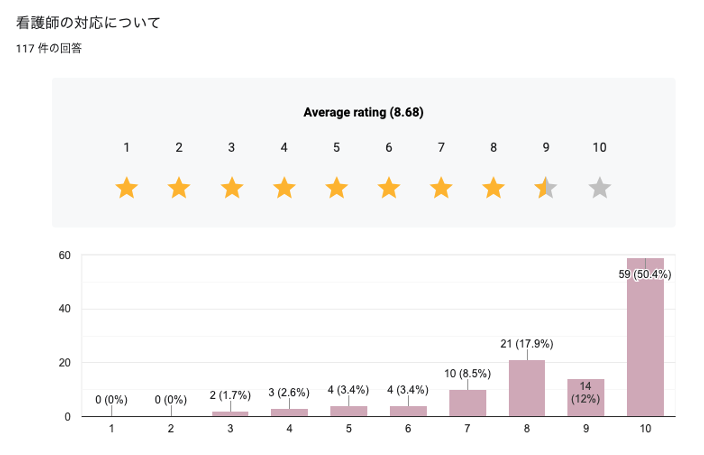Click the Average rating (8.68) heading

tap(363, 112)
